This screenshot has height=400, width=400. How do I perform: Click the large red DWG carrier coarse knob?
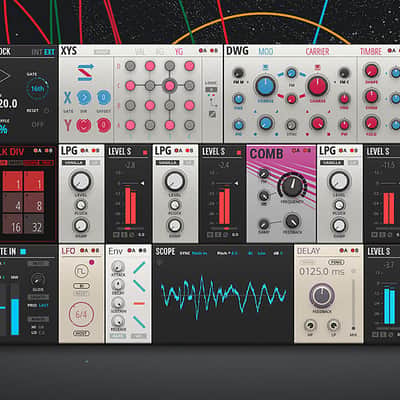pos(318,86)
